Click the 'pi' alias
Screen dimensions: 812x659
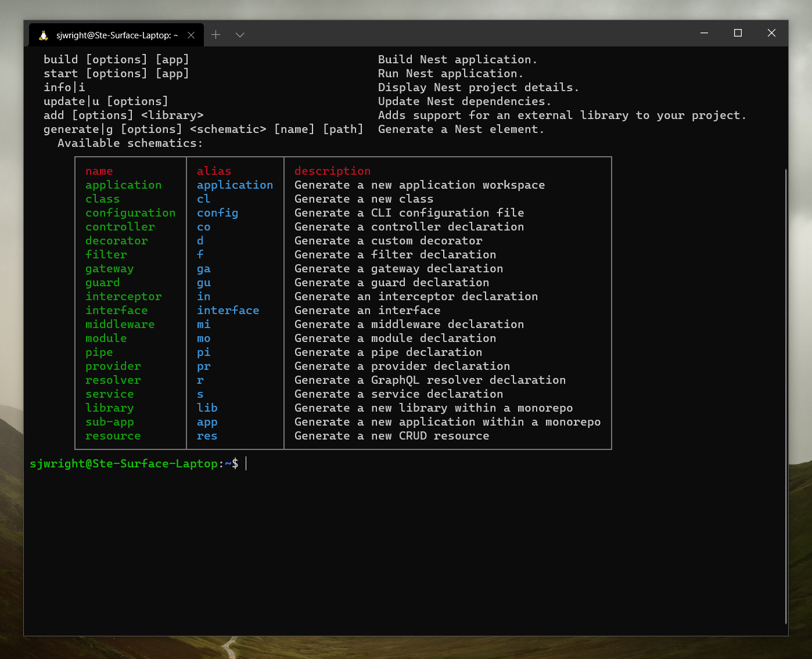[203, 352]
